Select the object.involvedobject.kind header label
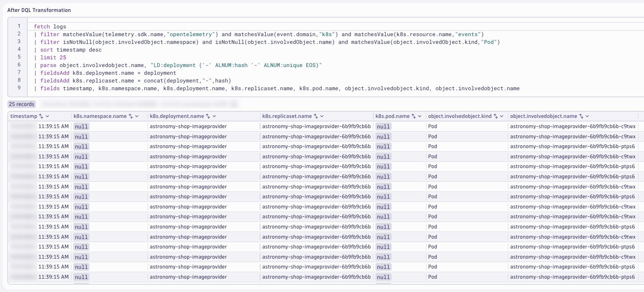The height and width of the screenshot is (292, 644). (x=460, y=116)
